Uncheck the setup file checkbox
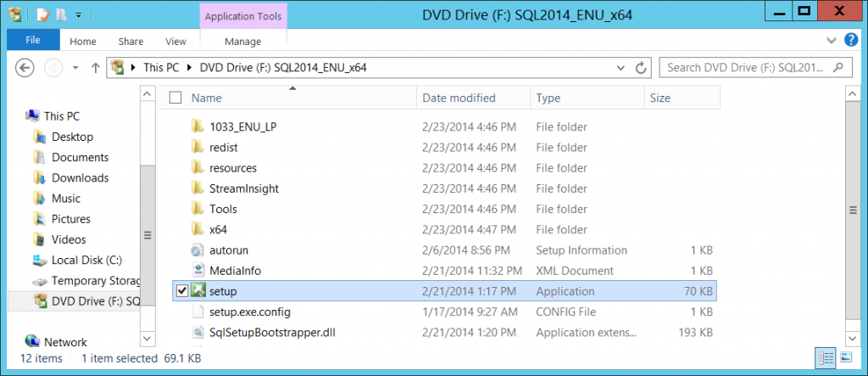The height and width of the screenshot is (376, 868). point(181,290)
